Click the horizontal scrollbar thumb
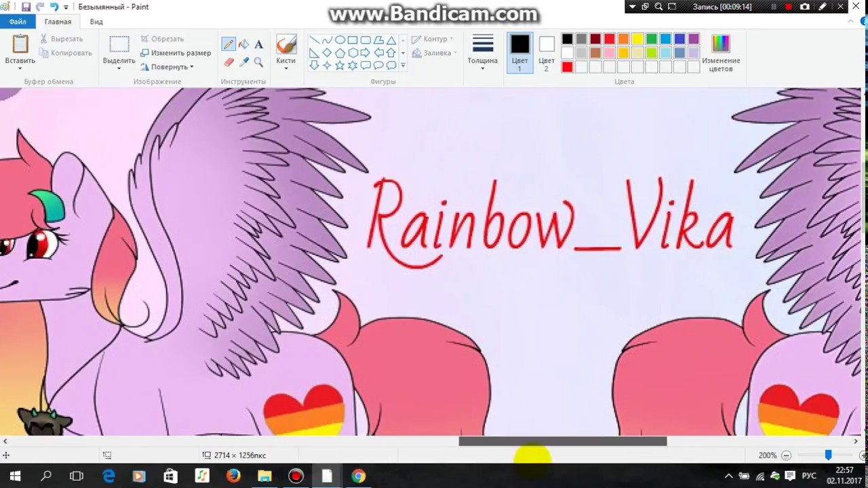This screenshot has width=868, height=488. point(563,441)
